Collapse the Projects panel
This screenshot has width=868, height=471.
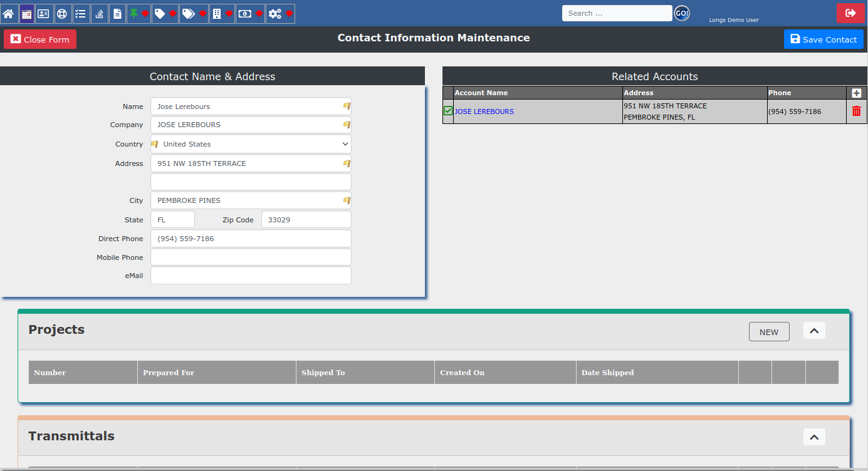coord(814,331)
